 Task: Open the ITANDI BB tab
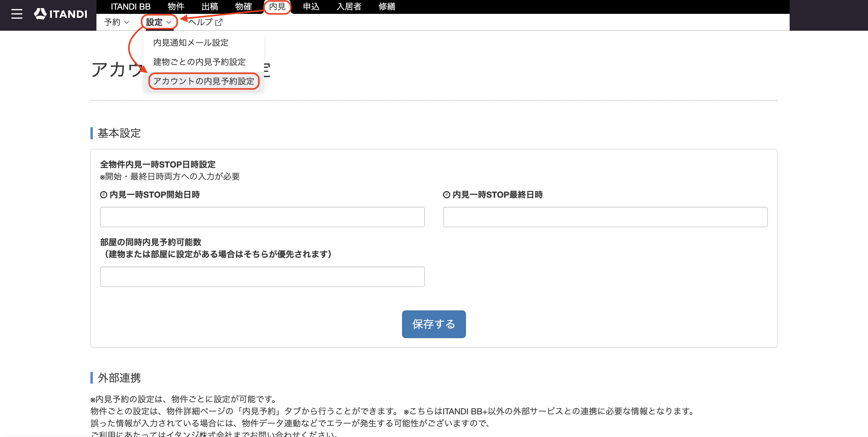coord(131,6)
